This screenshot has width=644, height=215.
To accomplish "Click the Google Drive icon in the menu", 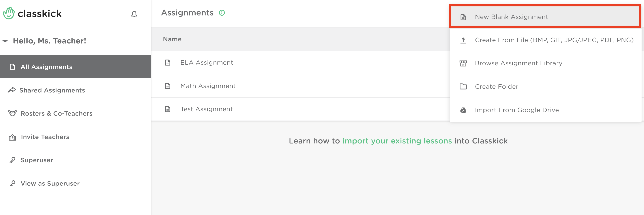I will (x=463, y=110).
